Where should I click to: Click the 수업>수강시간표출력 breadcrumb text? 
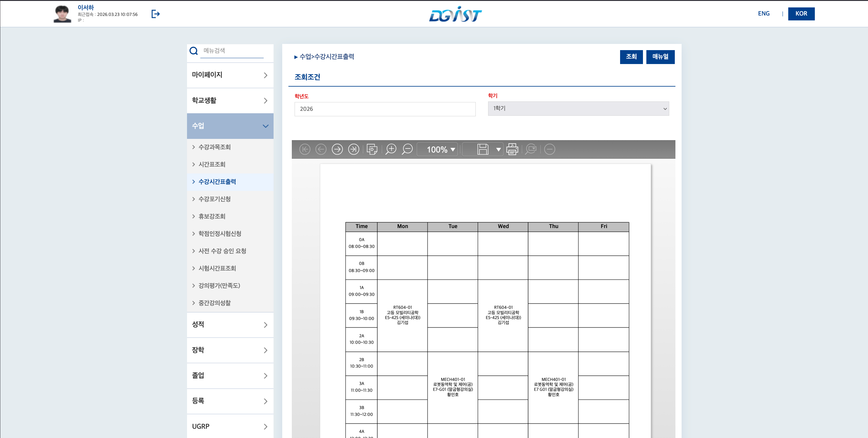[x=326, y=57]
